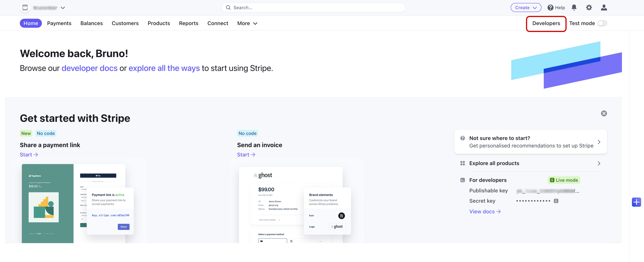Screen dimensions: 644x262
Task: Reveal the Secret key info icon
Action: (x=556, y=201)
